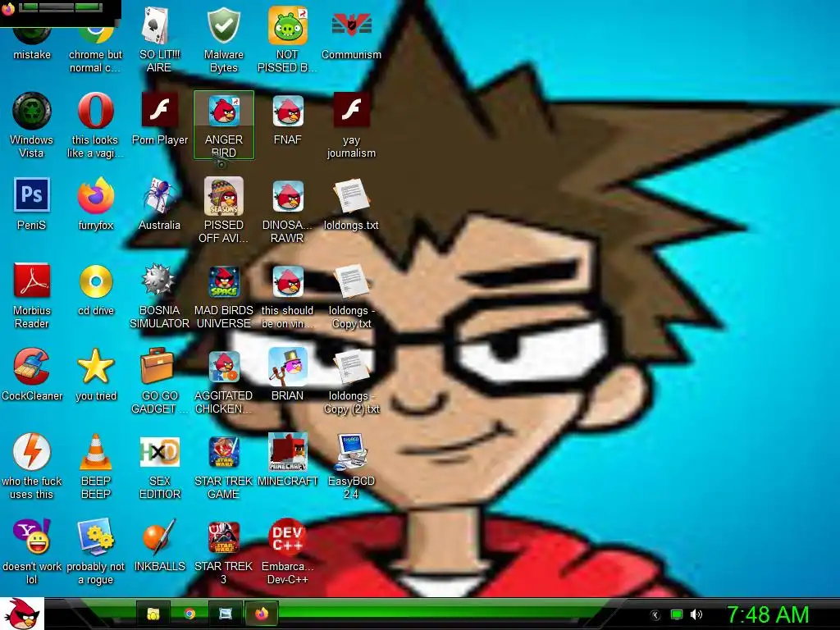Launch the red CCleaner-style brush shortcut
Screen dimensions: 840x630
click(32, 374)
